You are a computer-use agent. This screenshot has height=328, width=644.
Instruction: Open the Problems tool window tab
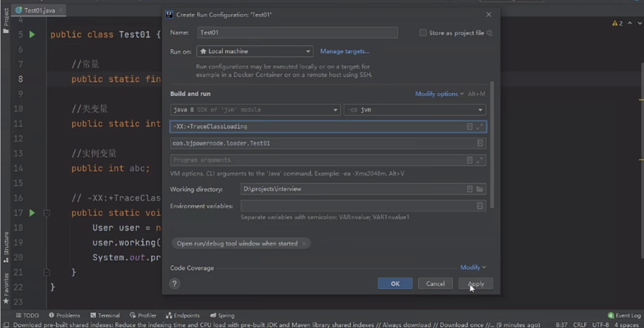(x=65, y=315)
